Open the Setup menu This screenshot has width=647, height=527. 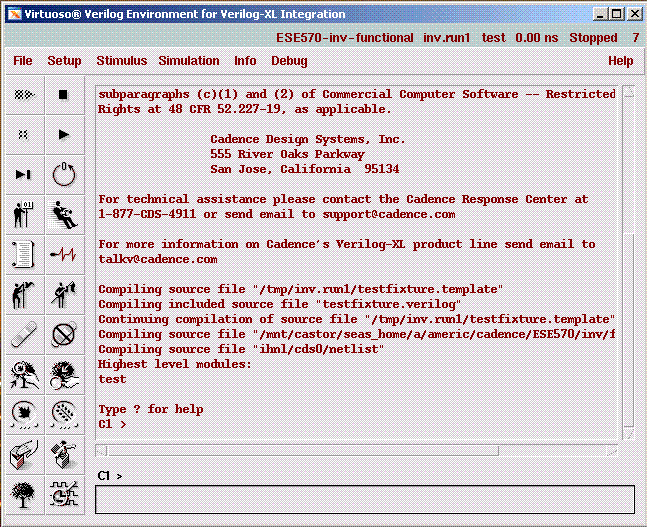pyautogui.click(x=64, y=61)
